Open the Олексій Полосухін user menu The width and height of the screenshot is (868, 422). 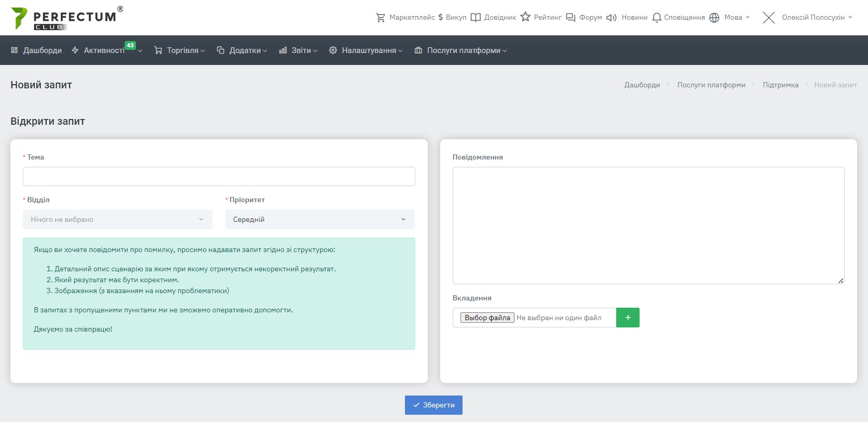(x=817, y=18)
